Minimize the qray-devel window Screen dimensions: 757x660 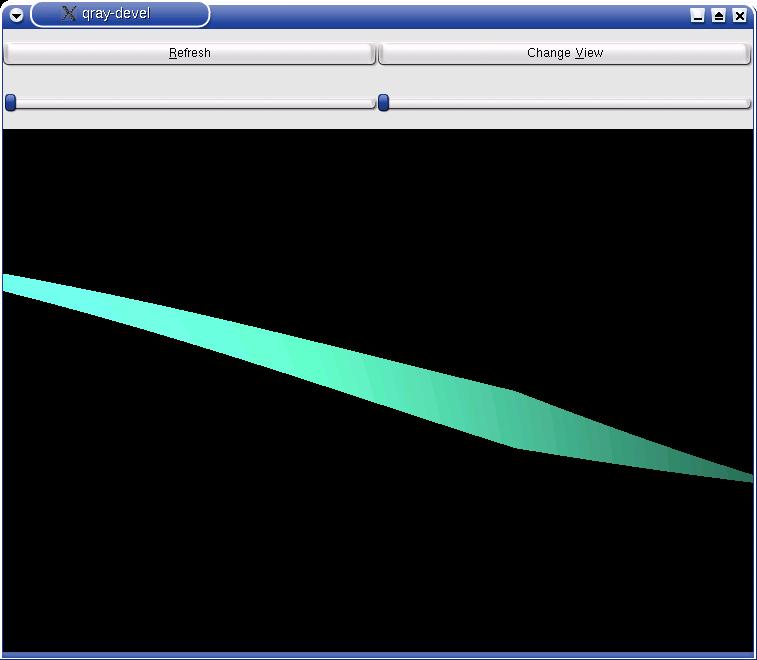click(x=698, y=15)
